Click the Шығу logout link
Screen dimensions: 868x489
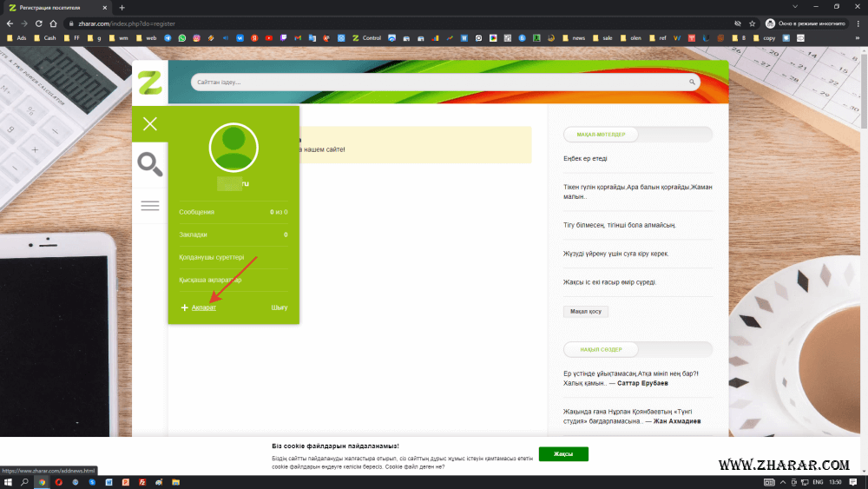pos(279,307)
